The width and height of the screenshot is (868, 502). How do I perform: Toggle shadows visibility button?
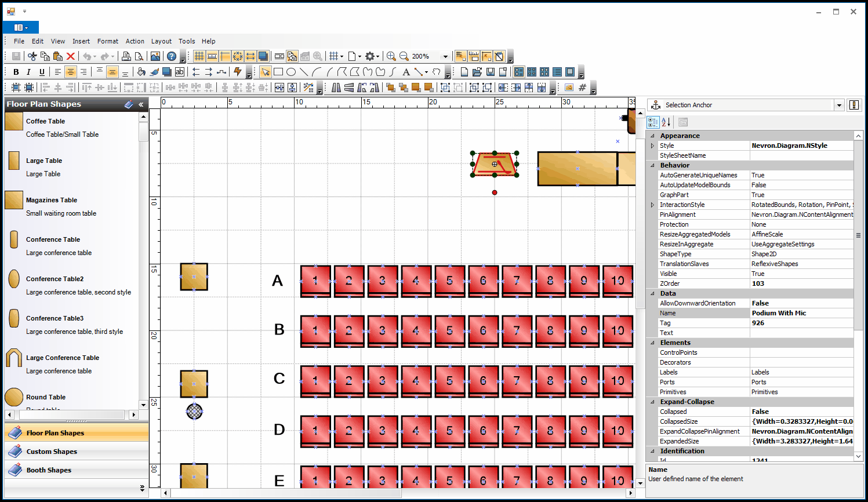pyautogui.click(x=263, y=56)
